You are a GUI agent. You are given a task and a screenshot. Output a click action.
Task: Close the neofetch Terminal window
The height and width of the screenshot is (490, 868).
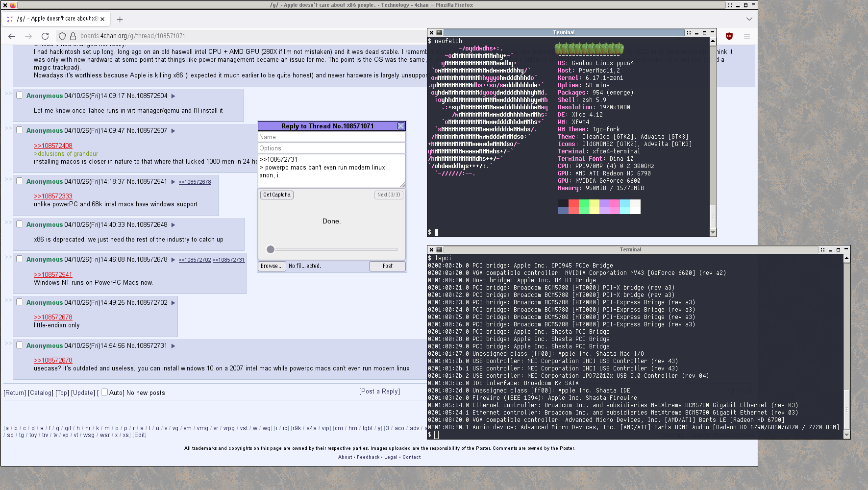(431, 33)
